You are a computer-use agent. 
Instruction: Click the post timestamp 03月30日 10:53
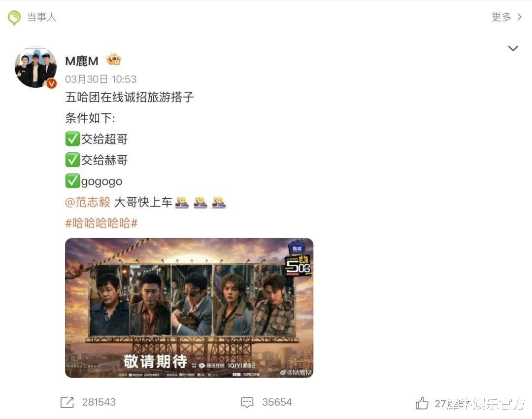click(x=101, y=79)
